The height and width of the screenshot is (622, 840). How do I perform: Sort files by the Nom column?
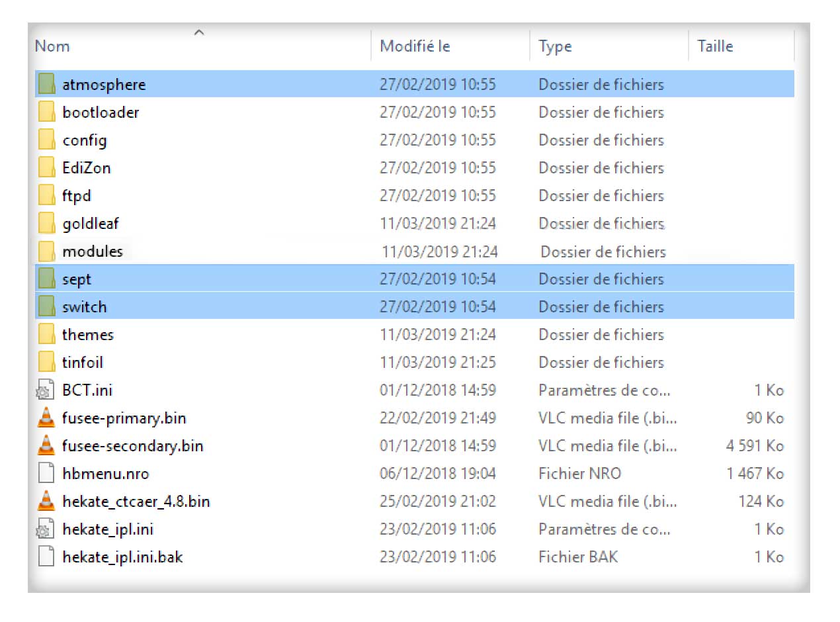[52, 46]
